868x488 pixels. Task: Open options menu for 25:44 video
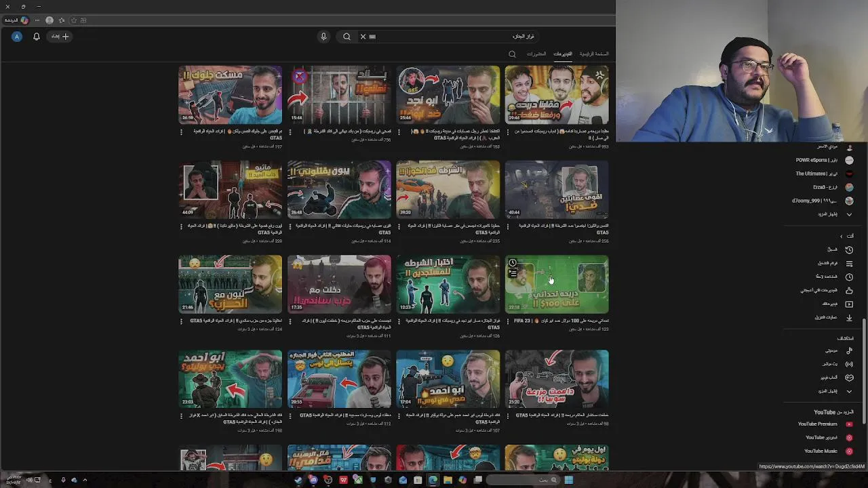(399, 131)
